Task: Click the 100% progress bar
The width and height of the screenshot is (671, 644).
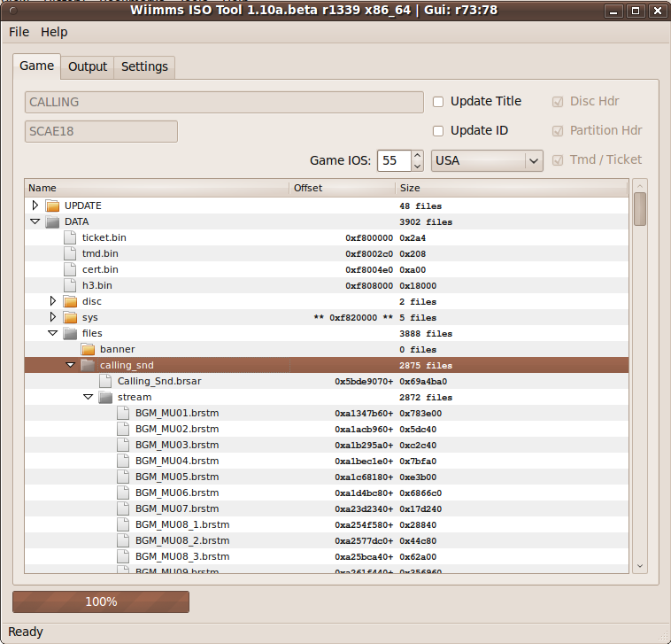Action: (101, 601)
